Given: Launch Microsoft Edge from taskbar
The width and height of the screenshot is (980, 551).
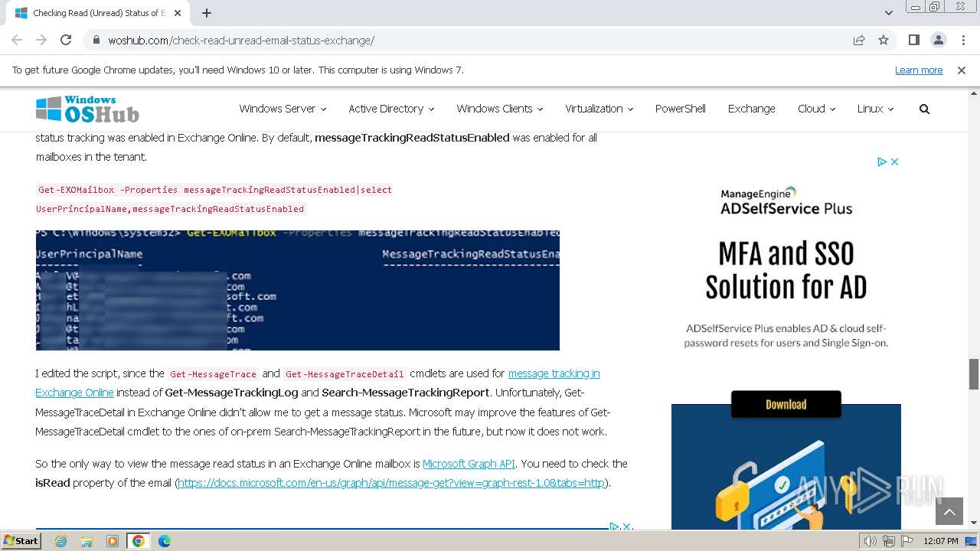Looking at the screenshot, I should [x=165, y=541].
